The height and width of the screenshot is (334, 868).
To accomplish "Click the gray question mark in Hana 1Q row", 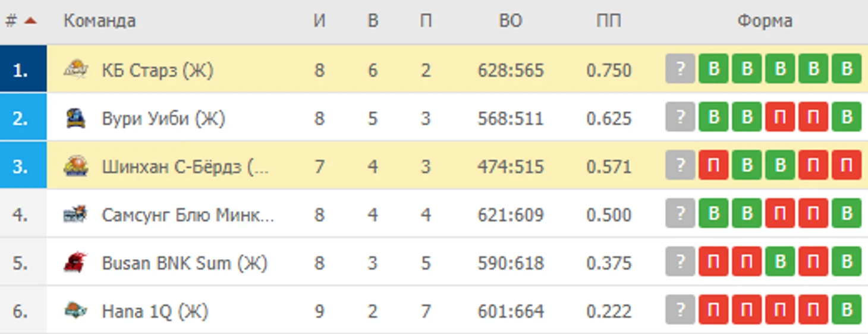I will [680, 310].
